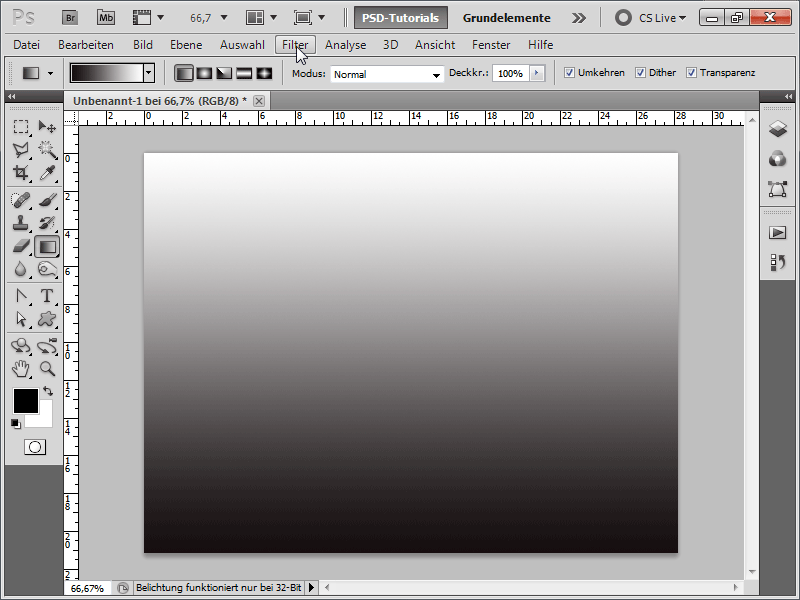Select the Path Selection tool
The width and height of the screenshot is (800, 600).
(x=21, y=319)
